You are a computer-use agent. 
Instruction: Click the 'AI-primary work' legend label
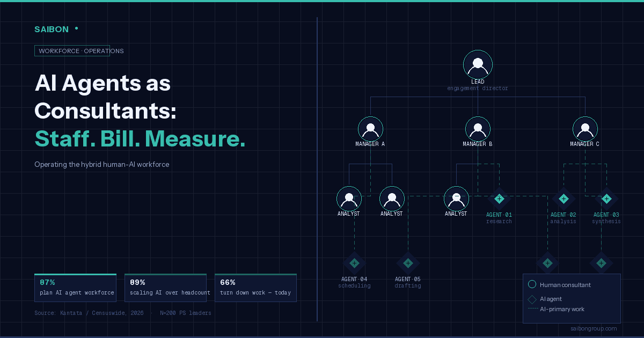pos(562,309)
